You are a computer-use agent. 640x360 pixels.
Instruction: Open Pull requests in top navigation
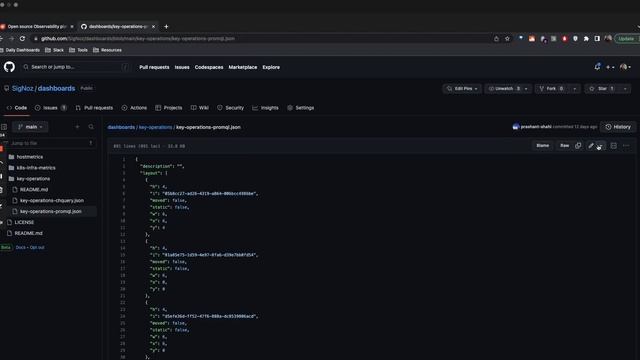point(154,67)
